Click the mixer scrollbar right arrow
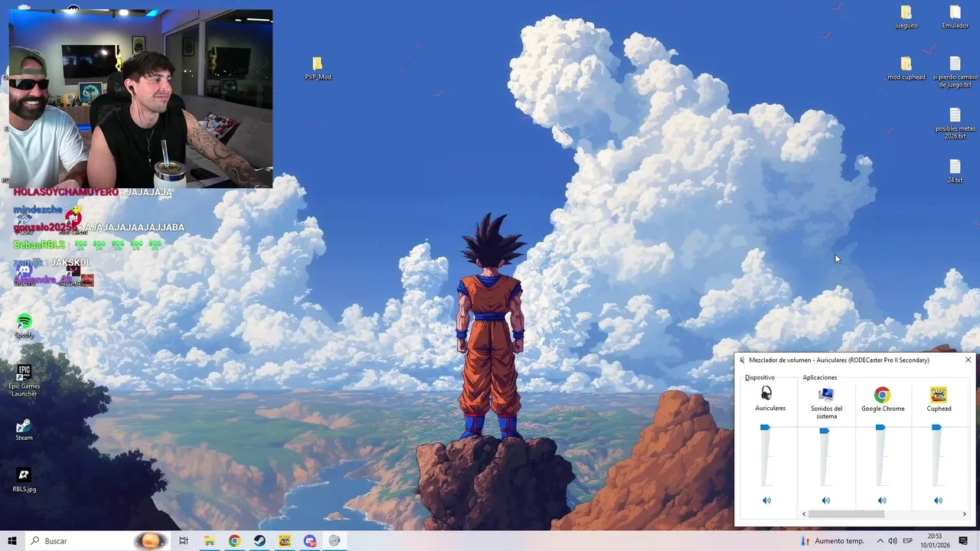980x551 pixels. point(964,514)
